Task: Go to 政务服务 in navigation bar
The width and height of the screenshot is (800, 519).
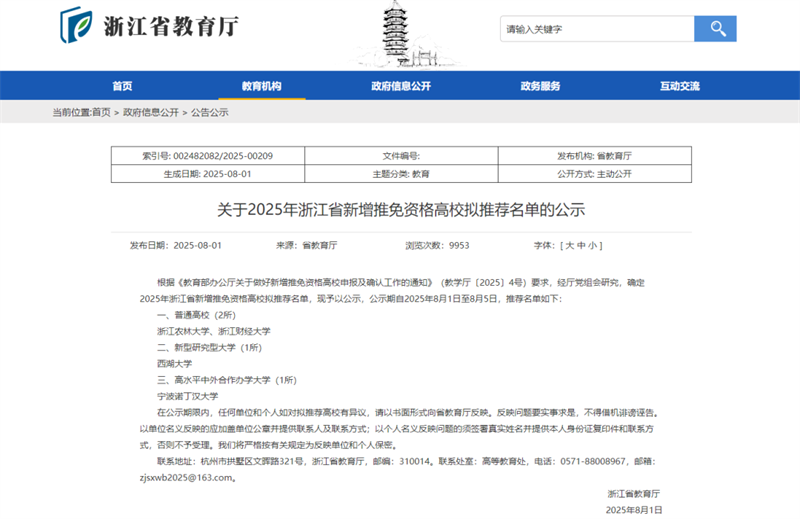Action: point(540,86)
